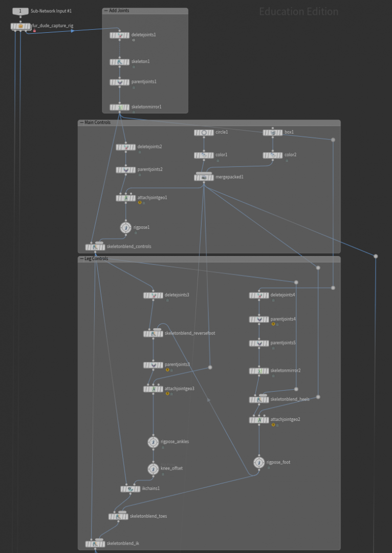Click warning badge below attachjointgeo1
The height and width of the screenshot is (553, 392).
click(x=139, y=203)
